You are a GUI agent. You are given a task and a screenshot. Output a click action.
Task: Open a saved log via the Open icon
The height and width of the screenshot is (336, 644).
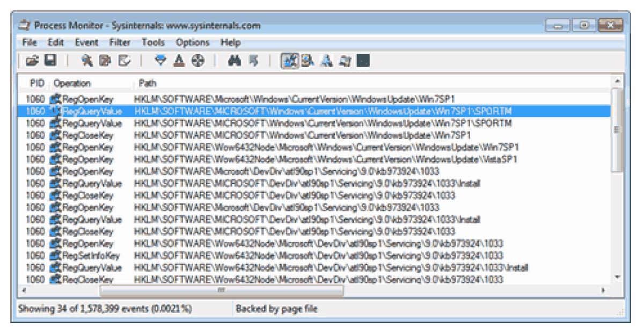pos(31,62)
